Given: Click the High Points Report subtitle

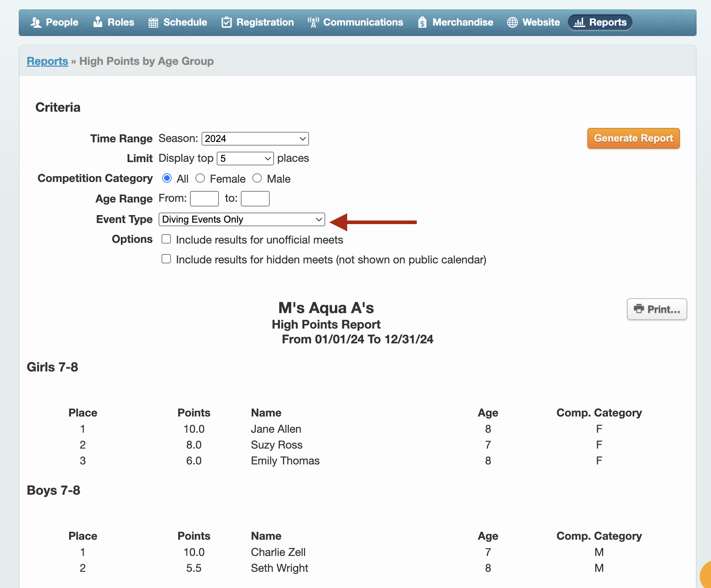Looking at the screenshot, I should (x=326, y=324).
